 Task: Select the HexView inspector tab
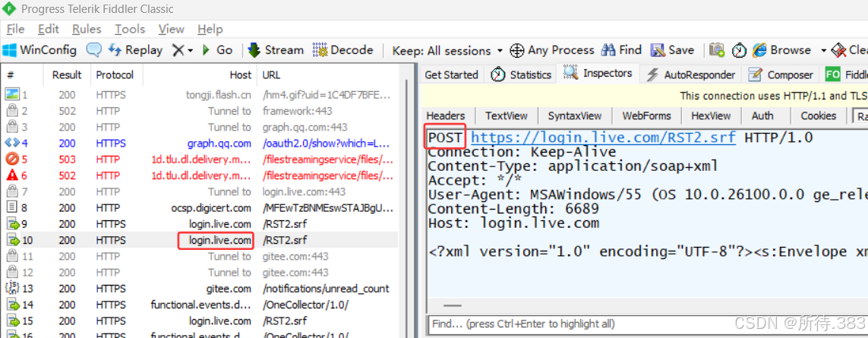pyautogui.click(x=710, y=115)
